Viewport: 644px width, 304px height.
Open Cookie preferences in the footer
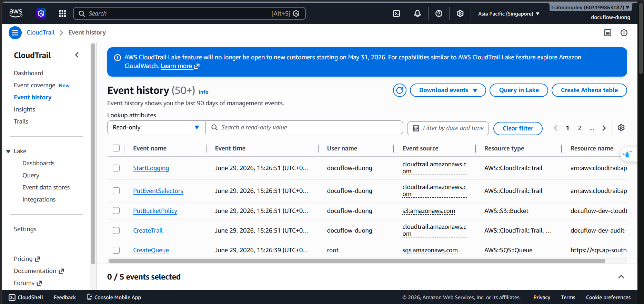[x=608, y=297]
